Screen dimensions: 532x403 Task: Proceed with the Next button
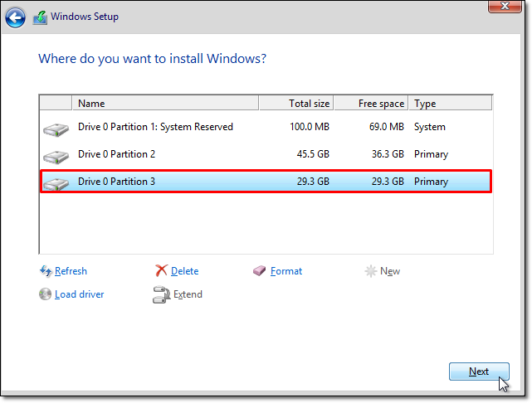(x=479, y=371)
